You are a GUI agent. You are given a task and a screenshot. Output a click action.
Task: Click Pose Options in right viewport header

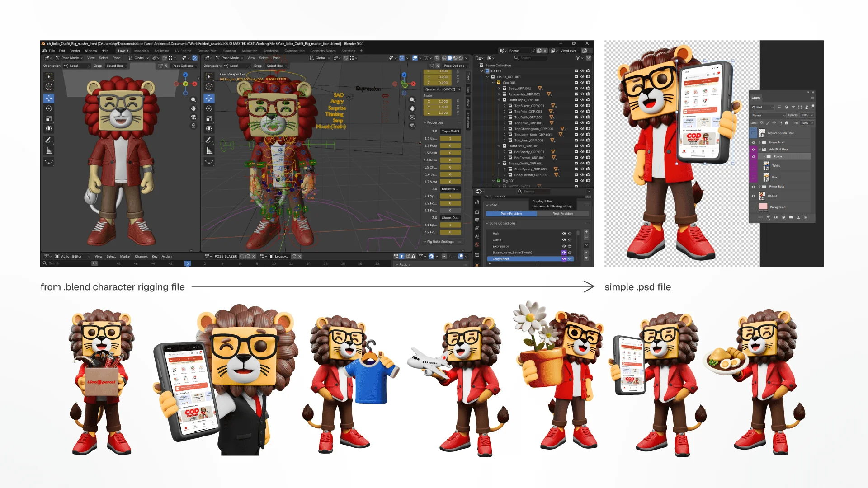click(x=456, y=66)
